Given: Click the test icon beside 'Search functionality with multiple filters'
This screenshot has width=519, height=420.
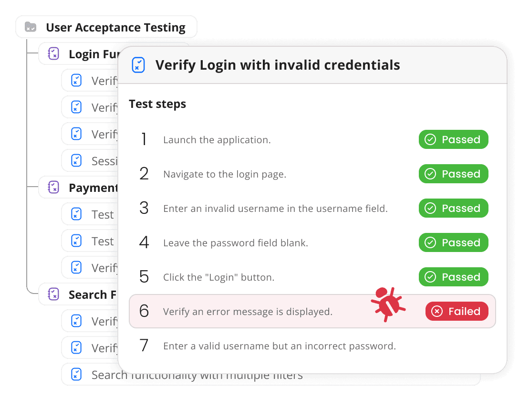Looking at the screenshot, I should [x=76, y=375].
